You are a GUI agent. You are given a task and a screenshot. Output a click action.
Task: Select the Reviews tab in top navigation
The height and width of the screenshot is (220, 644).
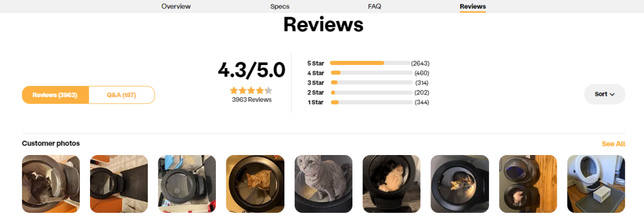[473, 6]
